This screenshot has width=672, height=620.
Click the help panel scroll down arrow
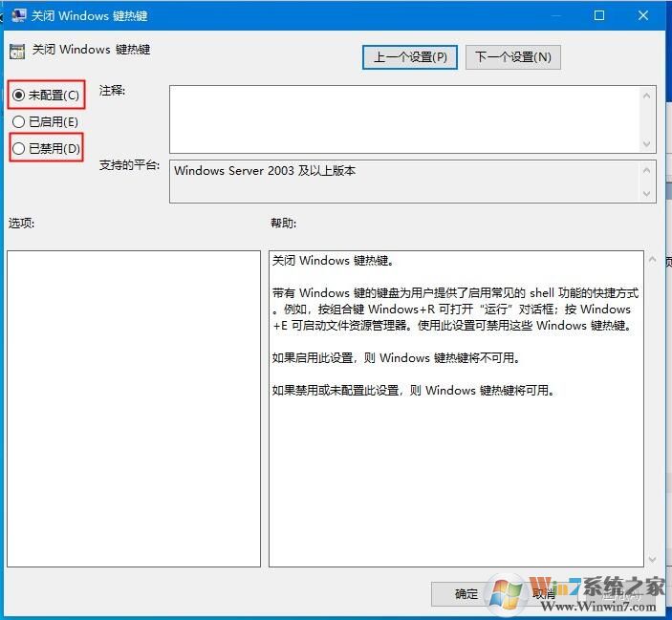click(x=652, y=559)
